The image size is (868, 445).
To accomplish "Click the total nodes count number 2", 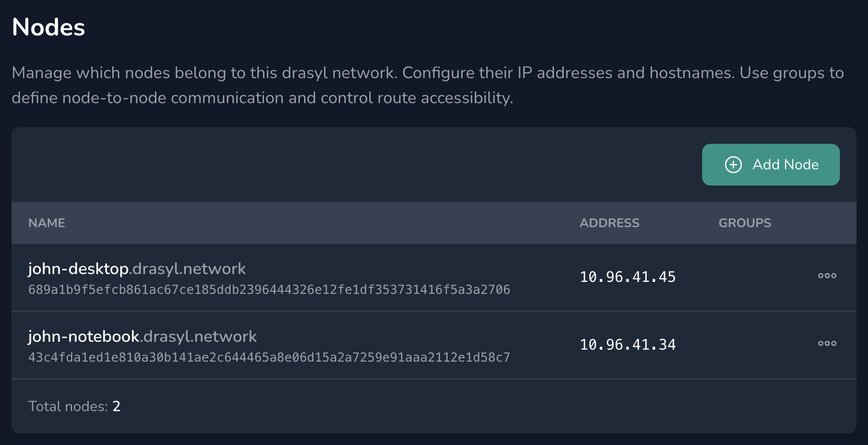I will pos(116,406).
